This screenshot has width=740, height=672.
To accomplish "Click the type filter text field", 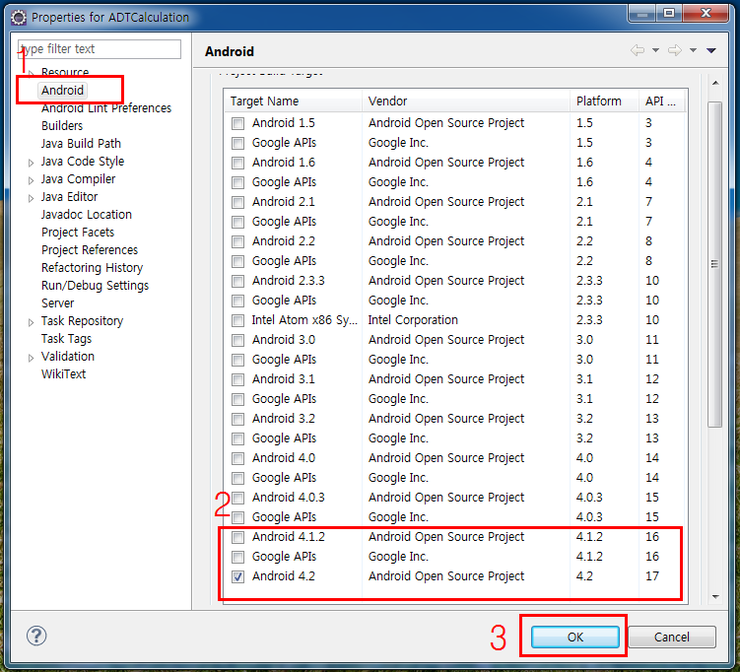I will [99, 49].
